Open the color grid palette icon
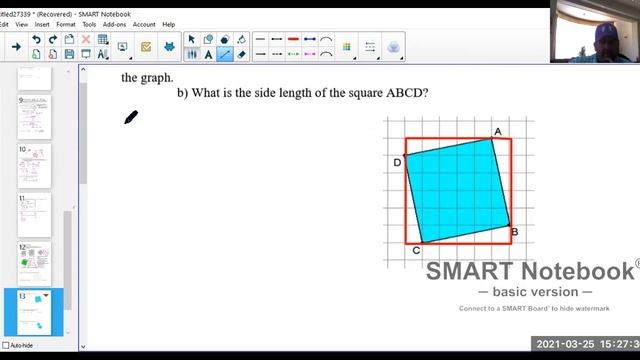The image size is (640, 360). pyautogui.click(x=347, y=47)
